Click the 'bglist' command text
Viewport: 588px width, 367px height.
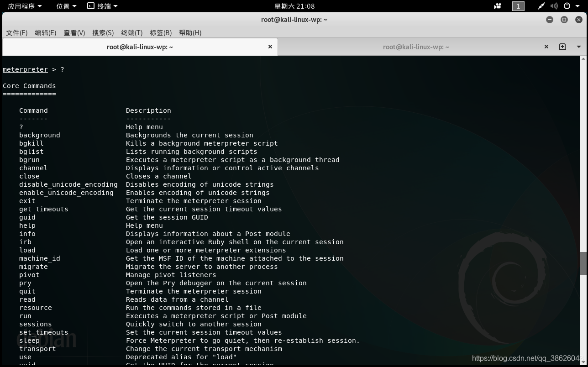coord(31,152)
